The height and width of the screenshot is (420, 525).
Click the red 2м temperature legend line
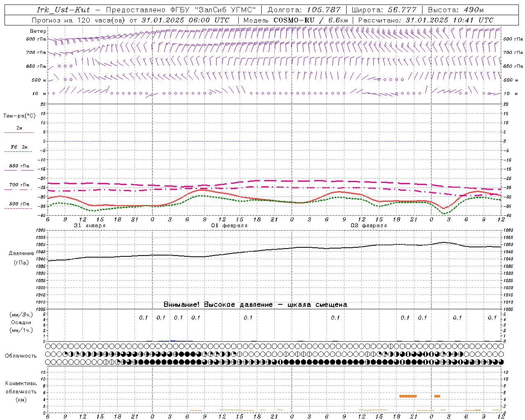pyautogui.click(x=19, y=133)
